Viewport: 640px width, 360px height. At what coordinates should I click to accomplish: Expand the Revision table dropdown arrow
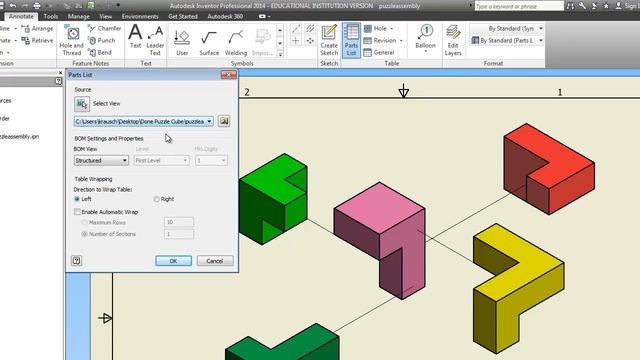pyautogui.click(x=401, y=40)
